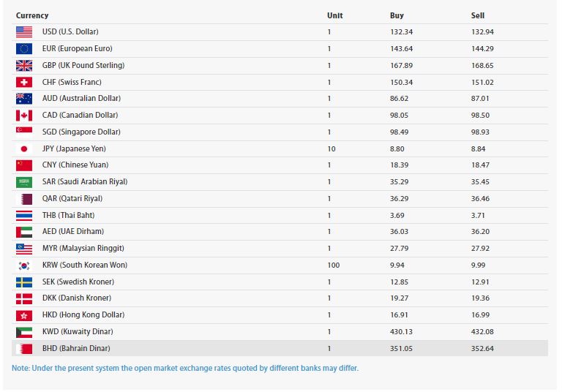Click the Unit column header
This screenshot has width=562, height=392.
334,15
